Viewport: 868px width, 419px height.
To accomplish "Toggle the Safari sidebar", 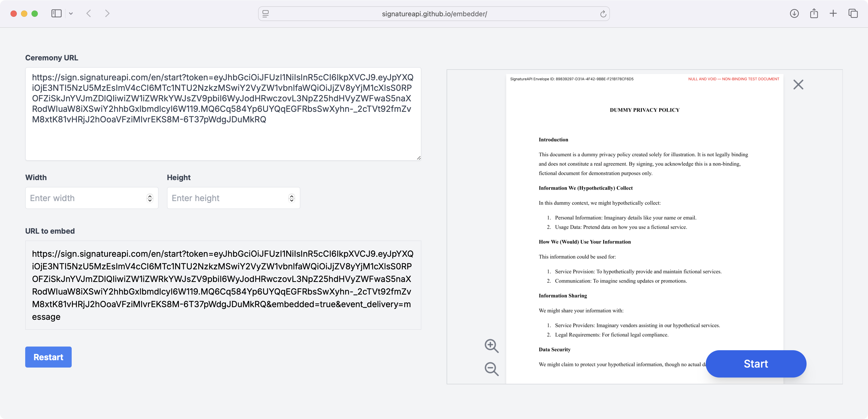I will tap(57, 13).
